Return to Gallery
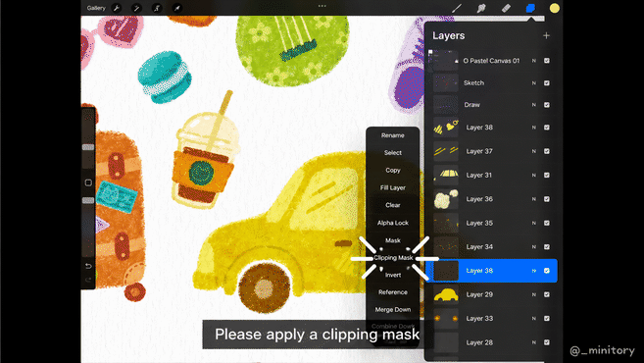Screen dimensions: 644x363 click(96, 8)
